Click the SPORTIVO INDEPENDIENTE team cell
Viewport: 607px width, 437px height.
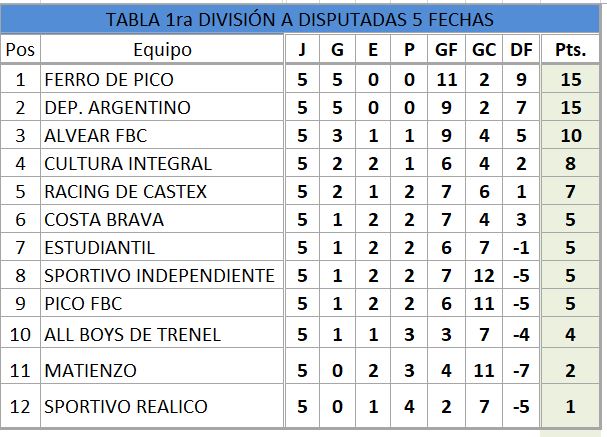[x=160, y=276]
